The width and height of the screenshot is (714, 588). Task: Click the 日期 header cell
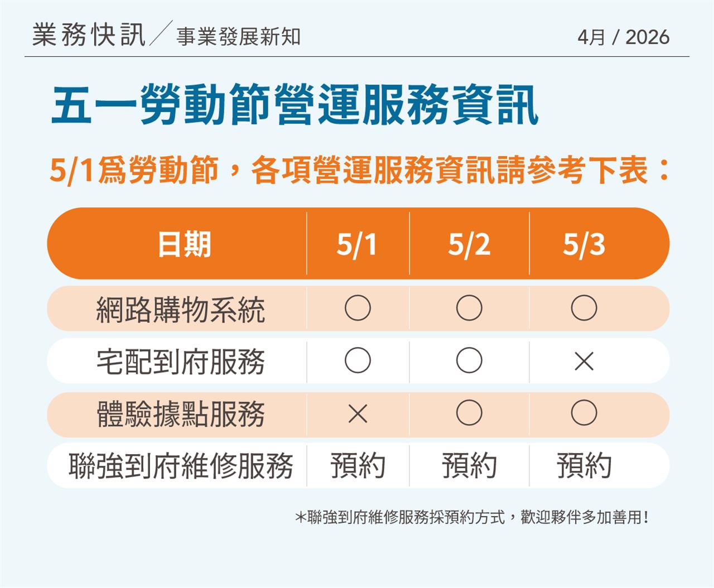click(184, 244)
